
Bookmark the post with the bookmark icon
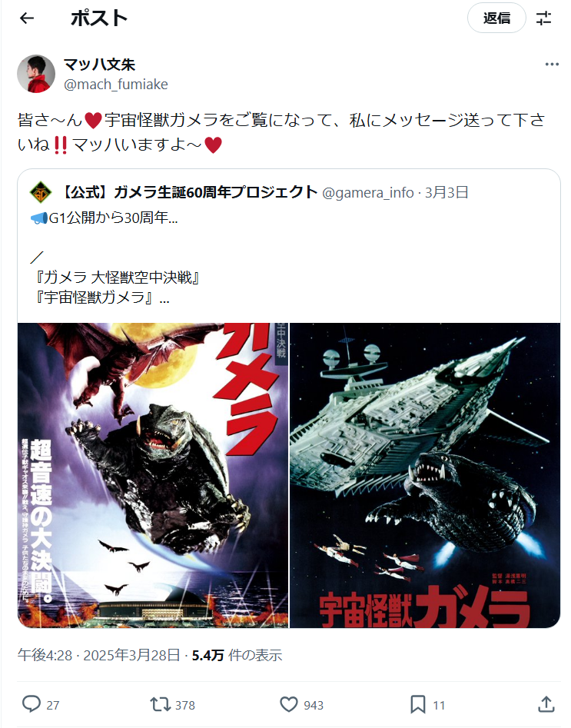click(x=417, y=704)
